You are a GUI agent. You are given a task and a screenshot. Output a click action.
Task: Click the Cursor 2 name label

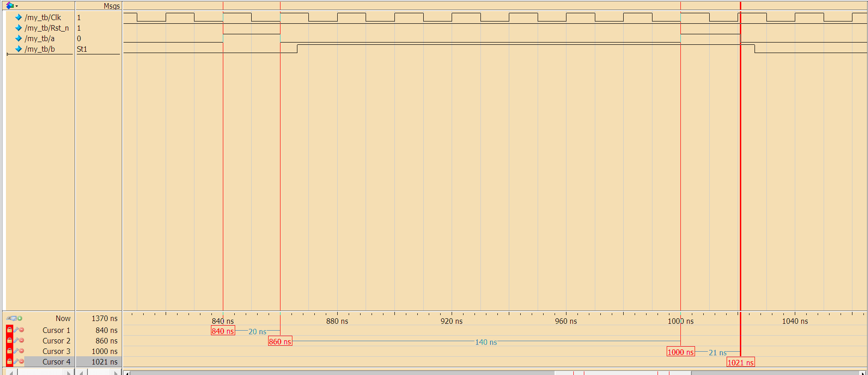(56, 341)
